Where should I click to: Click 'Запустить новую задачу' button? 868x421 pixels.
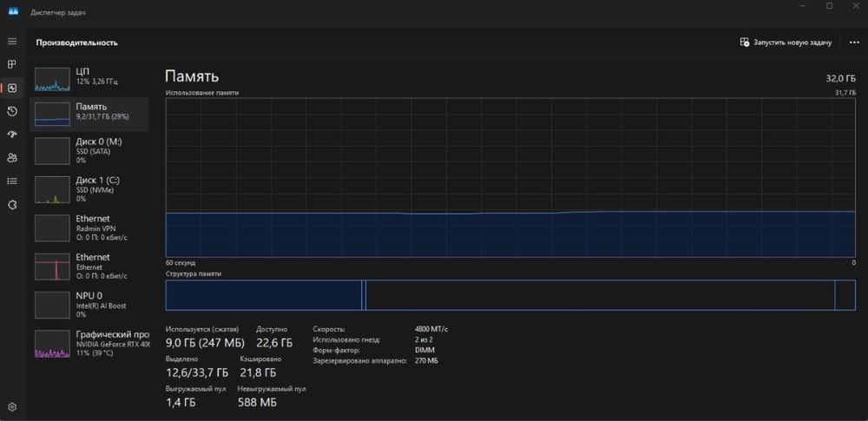[786, 42]
